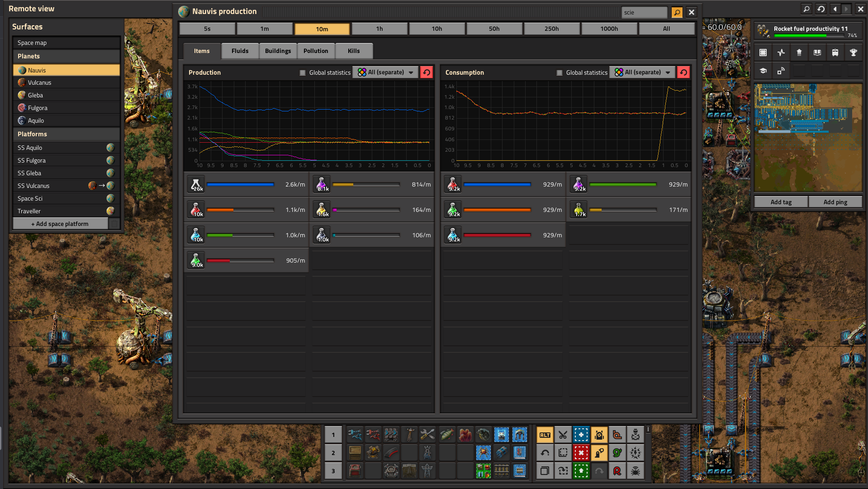Toggle personal roboport (backpack robot icon)
The height and width of the screenshot is (489, 868).
pyautogui.click(x=599, y=435)
